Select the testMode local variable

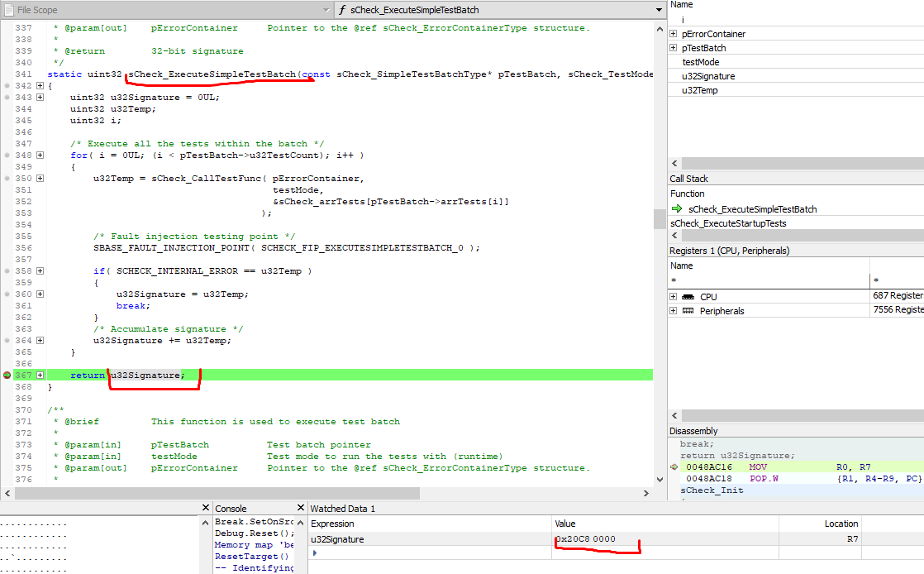(x=701, y=62)
